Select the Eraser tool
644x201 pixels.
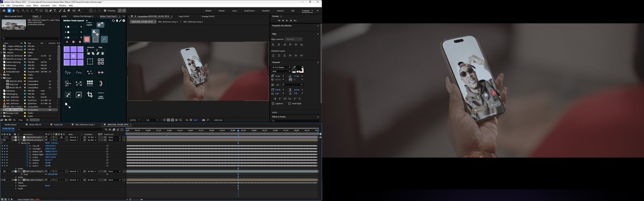point(69,11)
